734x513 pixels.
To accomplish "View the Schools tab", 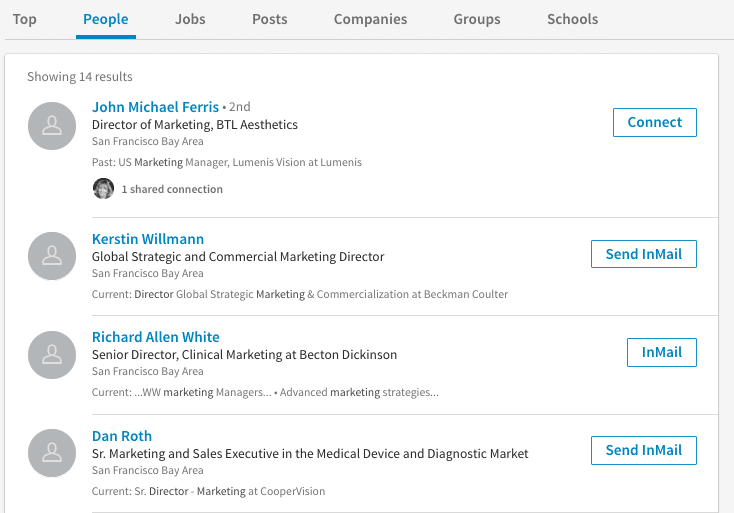I will pos(573,19).
